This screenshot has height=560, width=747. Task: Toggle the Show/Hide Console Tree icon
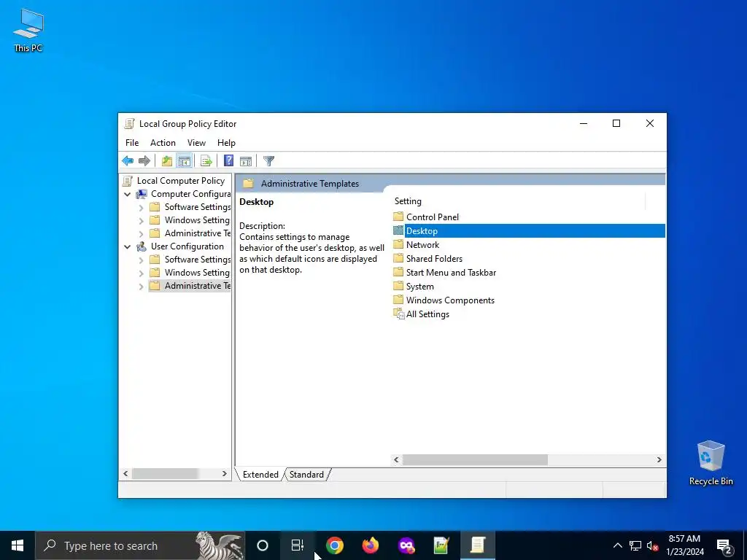[x=184, y=161]
